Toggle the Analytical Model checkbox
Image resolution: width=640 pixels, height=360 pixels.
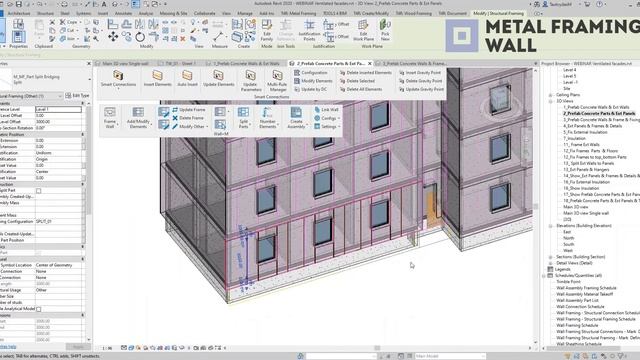click(x=38, y=309)
